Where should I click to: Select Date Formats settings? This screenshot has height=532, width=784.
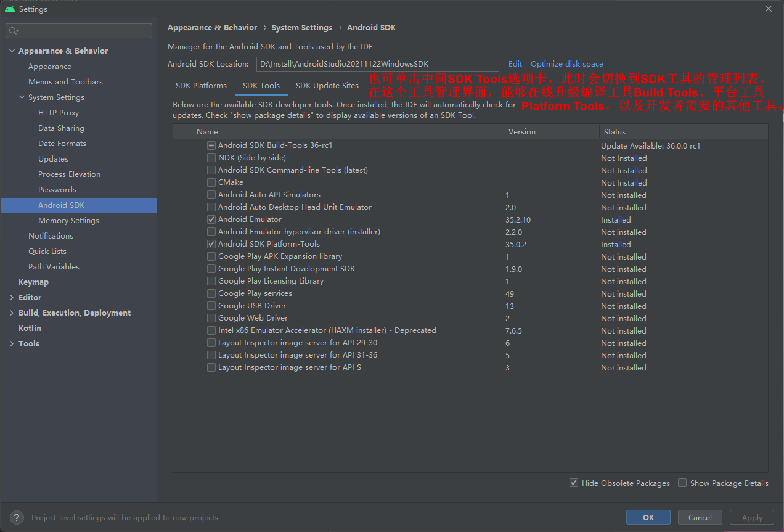62,144
